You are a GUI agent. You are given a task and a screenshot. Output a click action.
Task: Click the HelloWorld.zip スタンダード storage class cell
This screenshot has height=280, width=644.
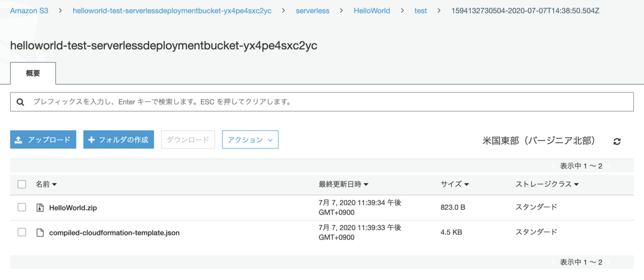(x=536, y=207)
